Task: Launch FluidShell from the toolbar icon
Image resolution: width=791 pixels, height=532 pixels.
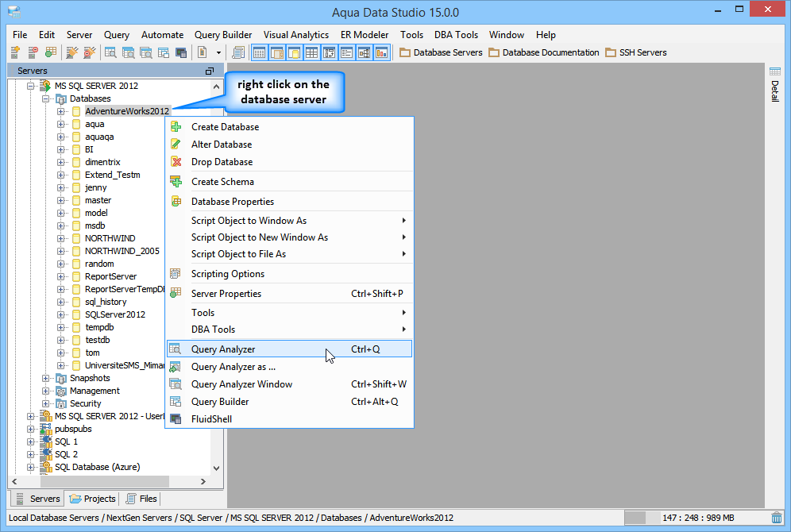Action: (181, 52)
